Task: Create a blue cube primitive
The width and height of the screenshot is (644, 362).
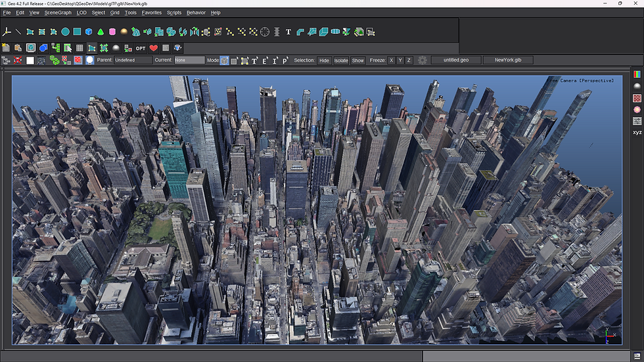Action: 89,32
